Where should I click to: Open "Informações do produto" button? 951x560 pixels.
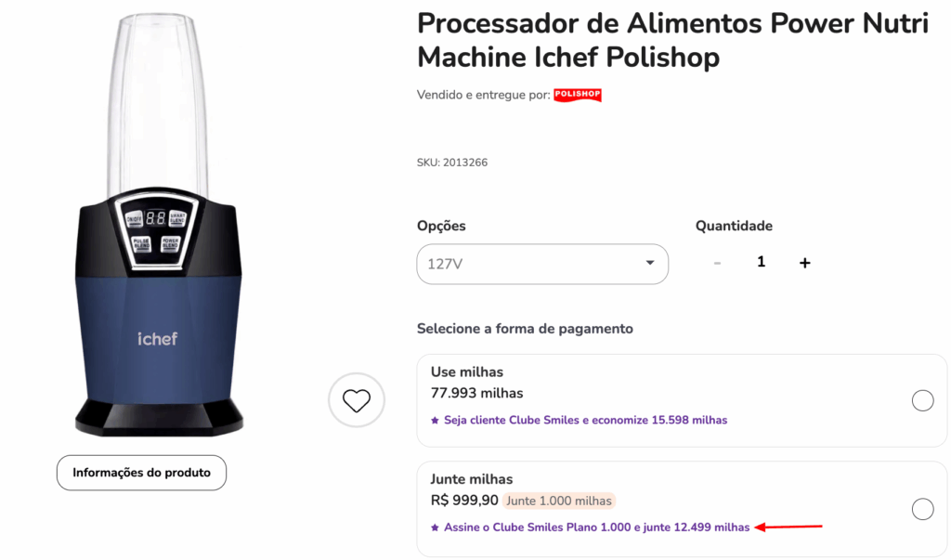click(x=141, y=473)
